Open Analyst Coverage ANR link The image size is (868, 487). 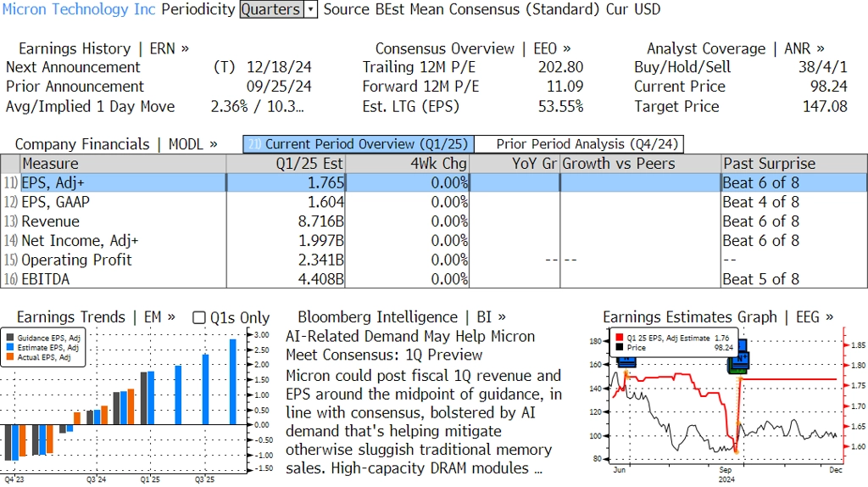[x=735, y=48]
